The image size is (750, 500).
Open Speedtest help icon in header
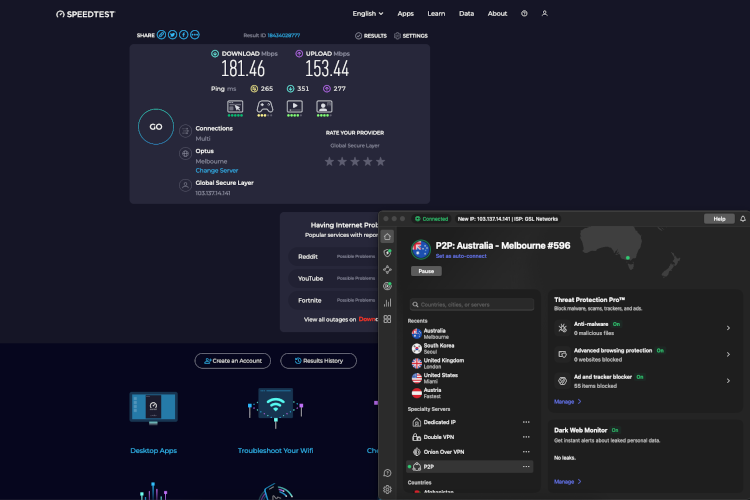coord(524,13)
